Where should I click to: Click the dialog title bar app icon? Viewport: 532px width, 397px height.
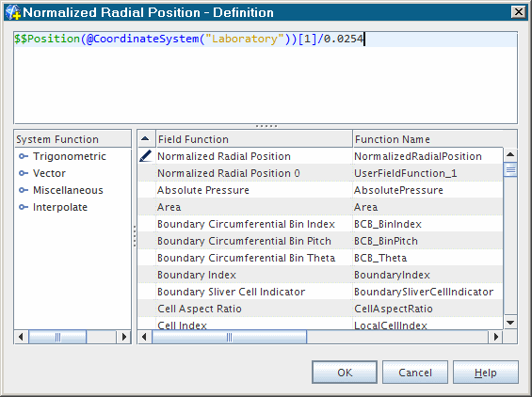click(x=13, y=12)
